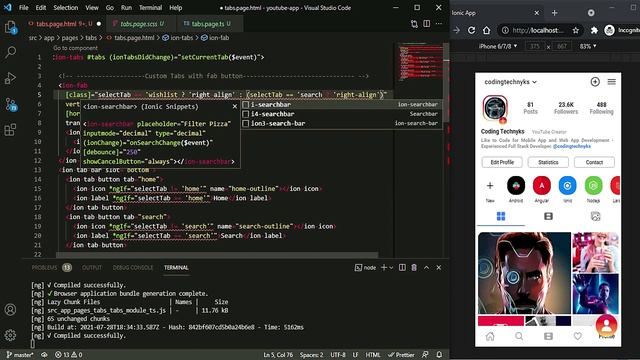Click HTML language mode in status bar
The image size is (640, 360).
pyautogui.click(x=373, y=355)
